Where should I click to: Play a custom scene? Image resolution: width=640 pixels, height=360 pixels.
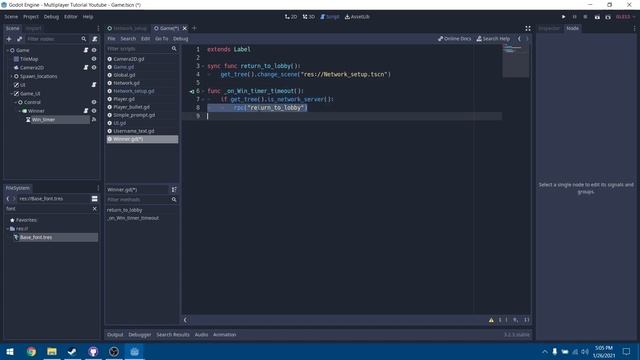[x=608, y=17]
